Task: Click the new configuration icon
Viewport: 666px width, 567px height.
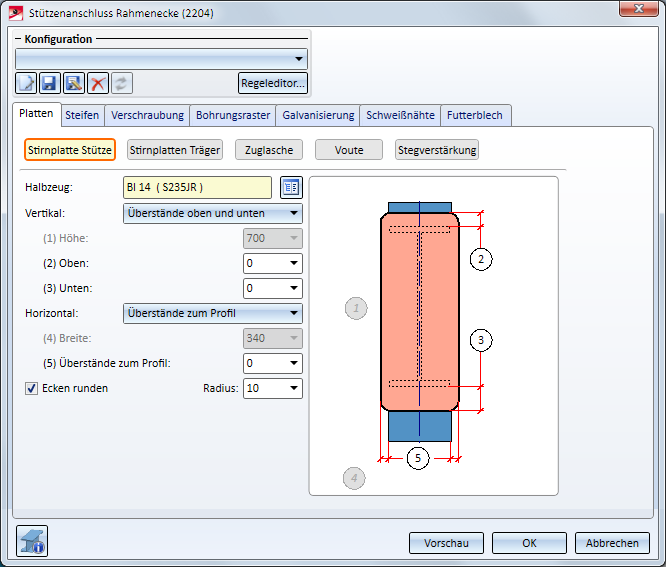Action: pos(27,83)
